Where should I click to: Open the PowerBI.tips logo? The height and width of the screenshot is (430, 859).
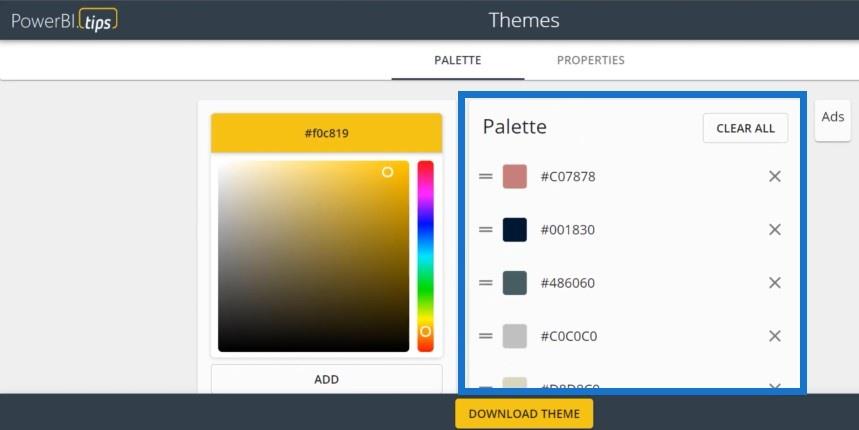coord(64,20)
